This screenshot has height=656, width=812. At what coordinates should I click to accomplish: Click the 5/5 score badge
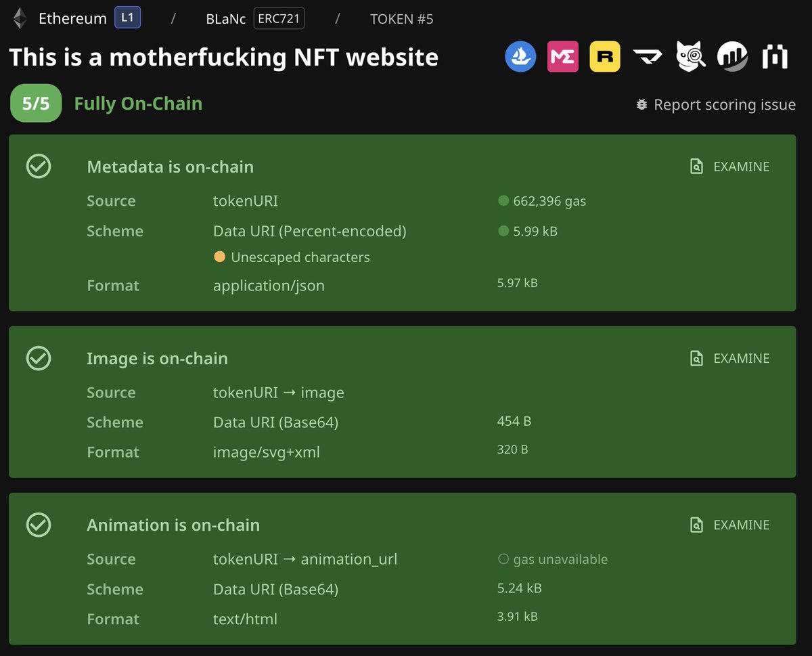[x=36, y=104]
